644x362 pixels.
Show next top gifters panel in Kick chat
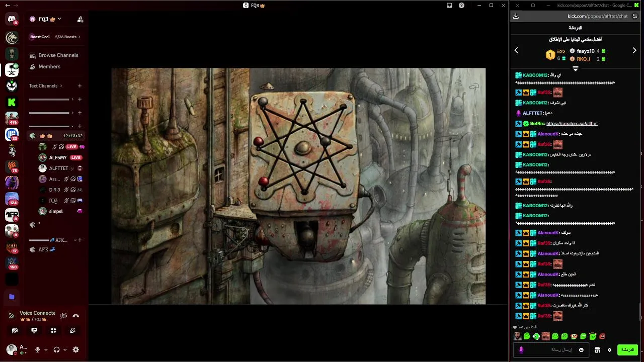(x=634, y=50)
